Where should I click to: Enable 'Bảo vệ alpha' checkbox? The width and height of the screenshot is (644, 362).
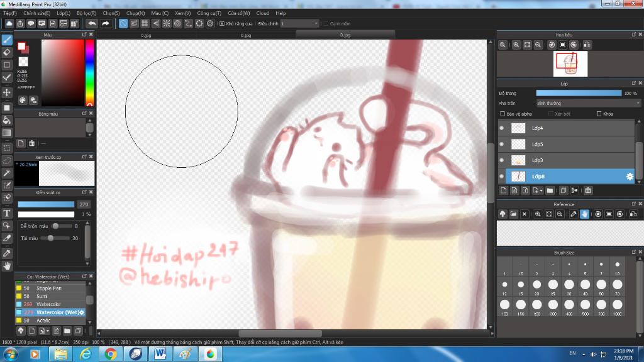tap(502, 114)
